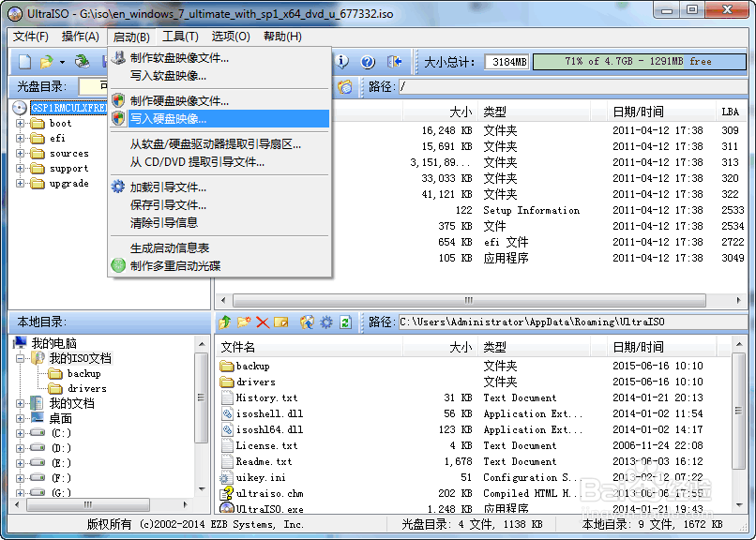Click the Info (i) toolbar icon
The height and width of the screenshot is (540, 756).
tap(341, 61)
